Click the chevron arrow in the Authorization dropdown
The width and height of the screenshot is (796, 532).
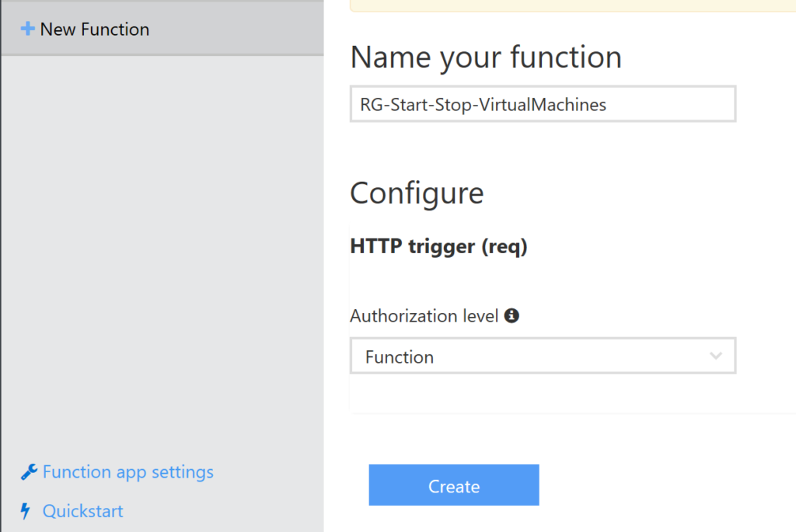(x=716, y=356)
